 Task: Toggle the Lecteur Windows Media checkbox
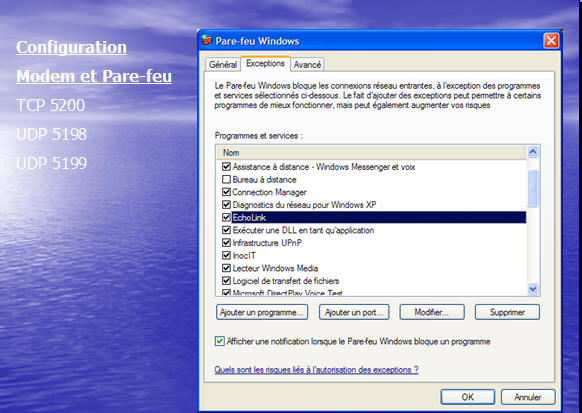pos(226,268)
